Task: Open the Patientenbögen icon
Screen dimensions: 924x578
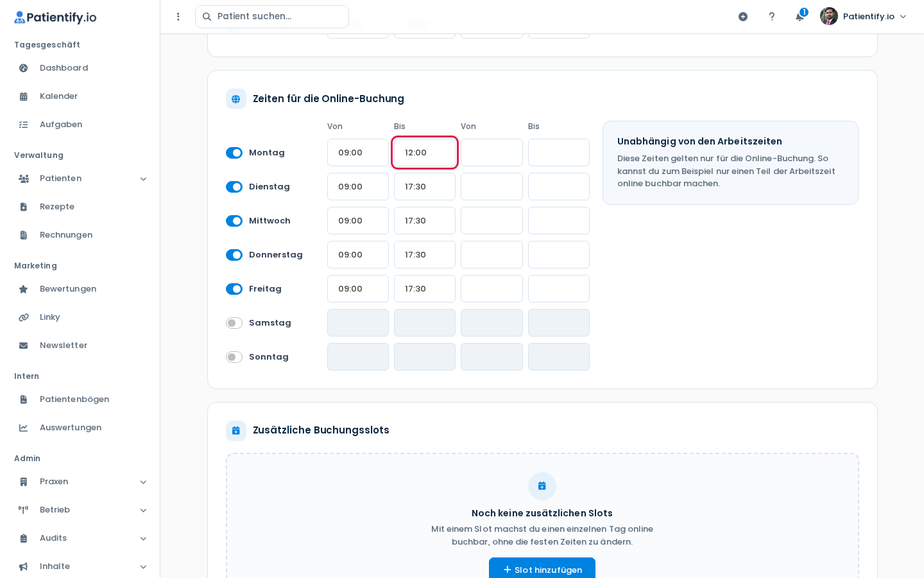Action: (24, 399)
